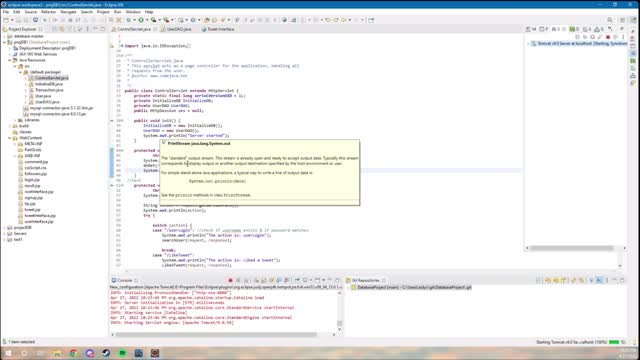Image resolution: width=640 pixels, height=360 pixels.
Task: Open the toolbar search magnifier icon
Action: [x=610, y=20]
